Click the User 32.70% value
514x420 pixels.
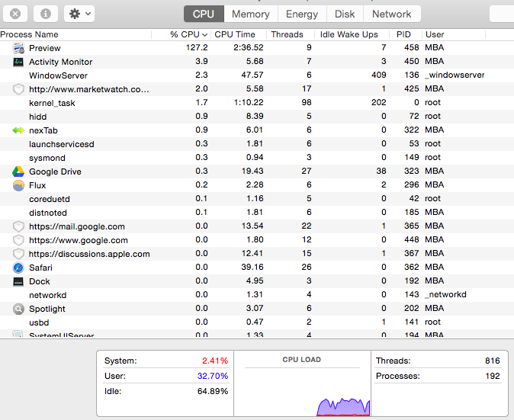(x=213, y=376)
